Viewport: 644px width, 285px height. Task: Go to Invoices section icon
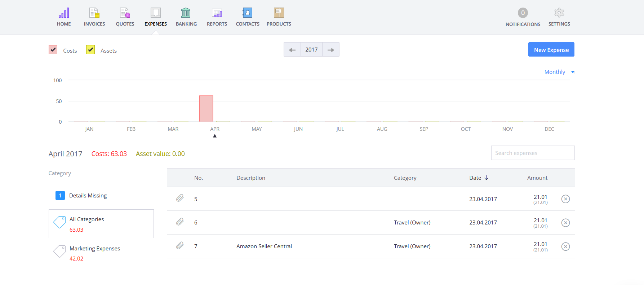click(x=94, y=13)
